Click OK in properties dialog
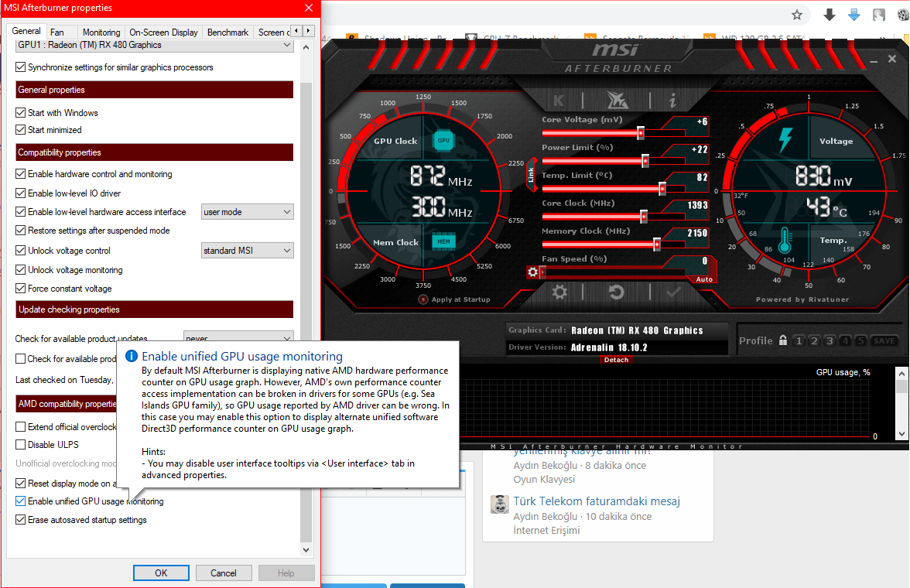910x588 pixels. [x=161, y=573]
